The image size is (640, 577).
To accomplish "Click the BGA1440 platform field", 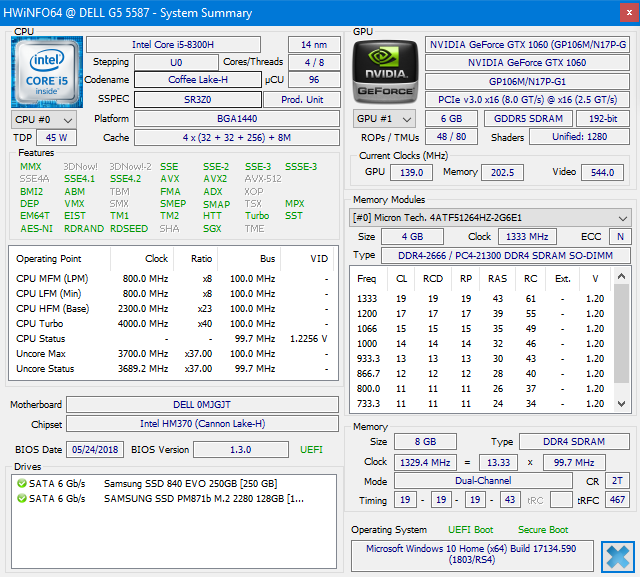I will tap(237, 119).
